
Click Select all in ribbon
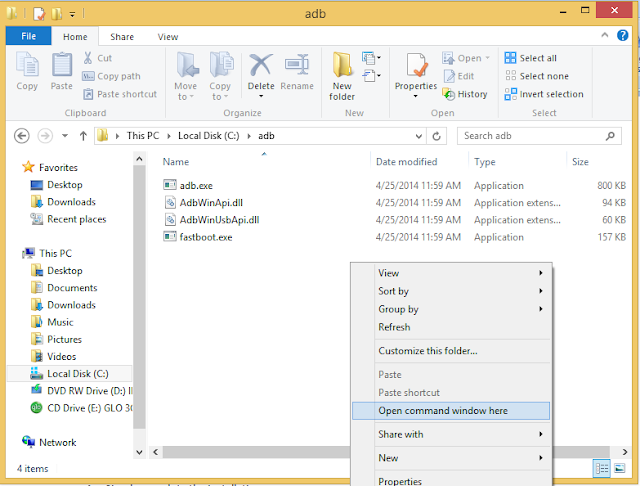(531, 58)
